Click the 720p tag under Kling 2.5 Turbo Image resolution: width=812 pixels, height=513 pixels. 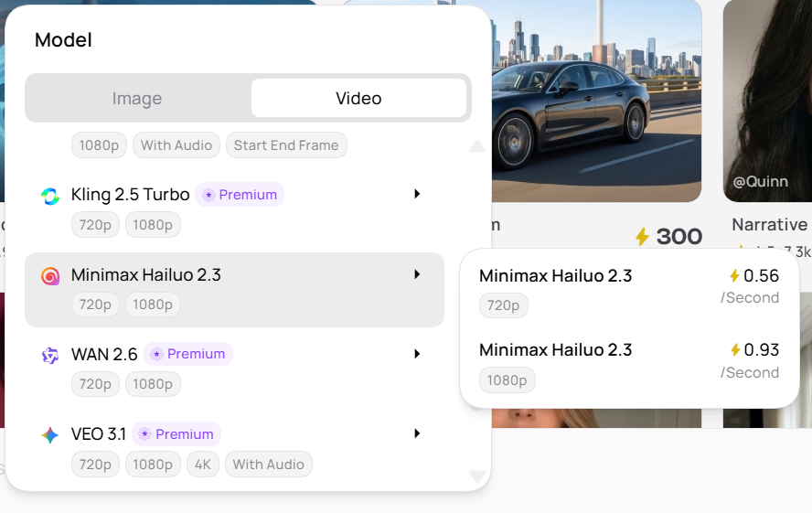[x=95, y=225]
